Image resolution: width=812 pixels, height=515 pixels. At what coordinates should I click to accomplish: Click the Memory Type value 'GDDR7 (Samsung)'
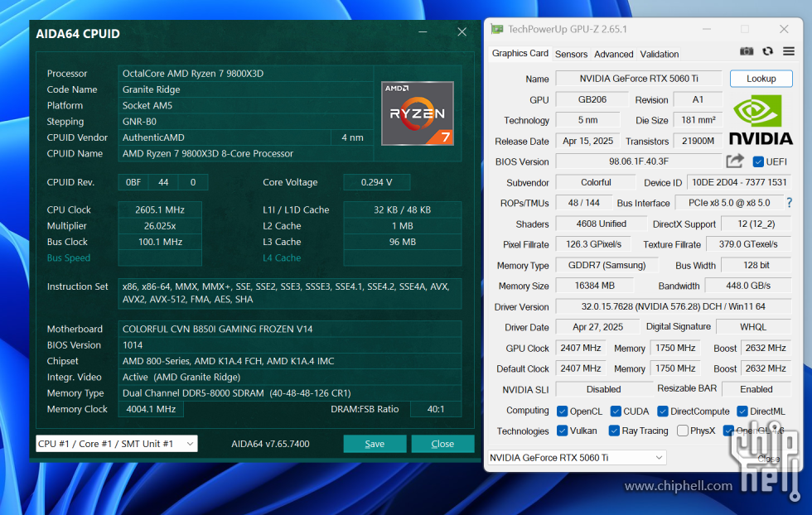coord(607,265)
